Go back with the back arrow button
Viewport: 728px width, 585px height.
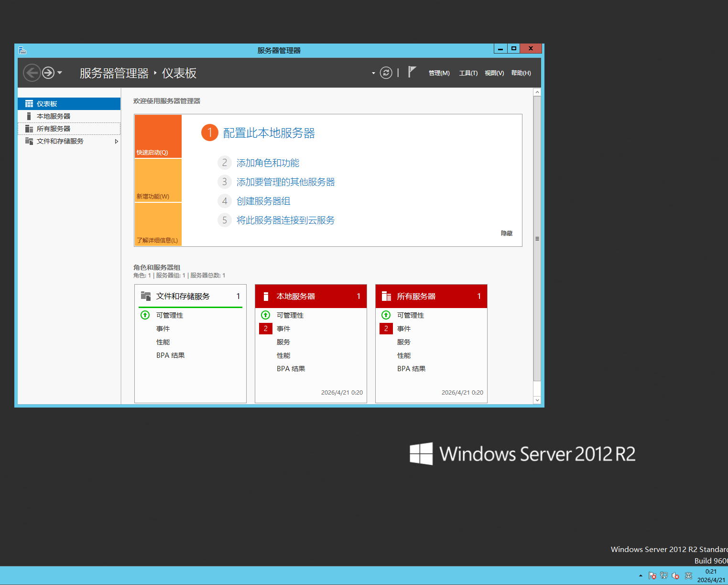[x=32, y=73]
